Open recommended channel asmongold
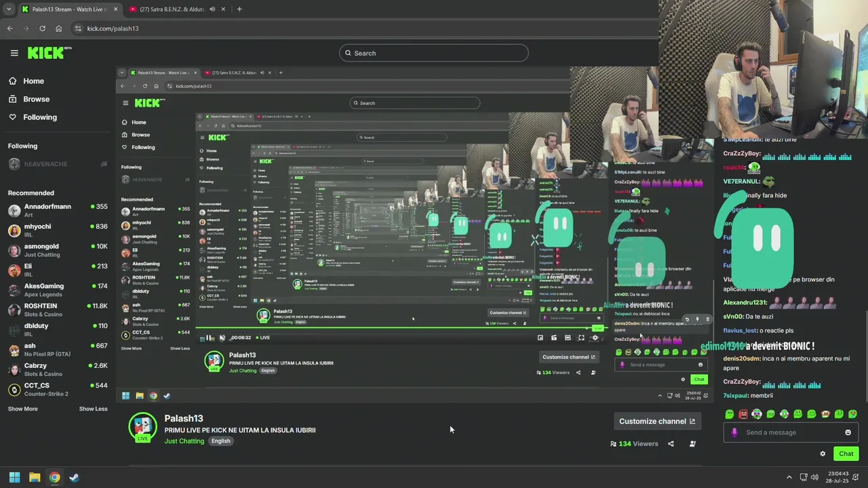This screenshot has width=868, height=488. click(58, 250)
